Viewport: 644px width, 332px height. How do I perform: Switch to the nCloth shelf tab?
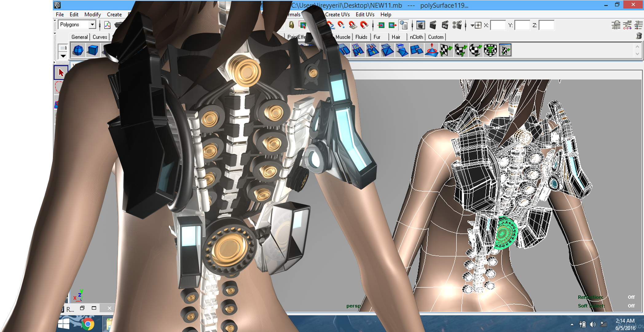(x=416, y=37)
